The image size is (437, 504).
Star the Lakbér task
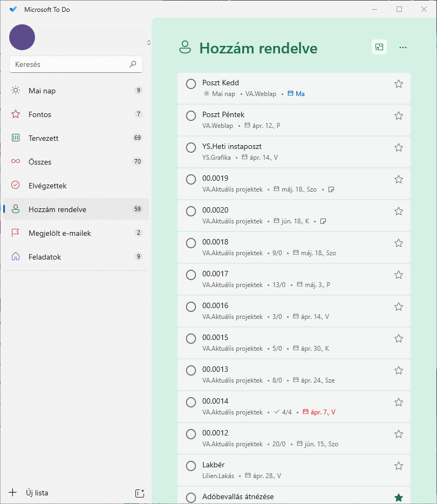[x=399, y=466]
